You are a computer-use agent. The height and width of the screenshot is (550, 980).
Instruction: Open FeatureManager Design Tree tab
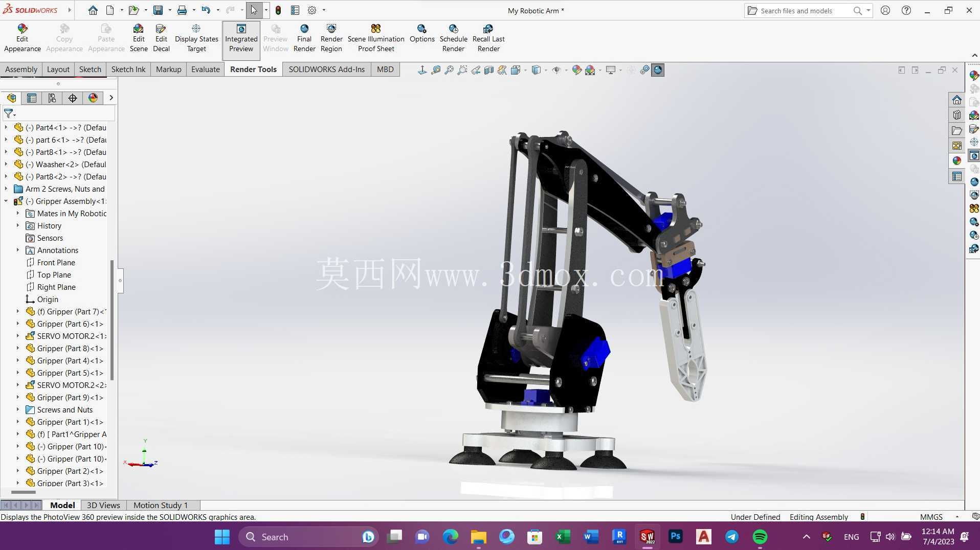pos(11,98)
